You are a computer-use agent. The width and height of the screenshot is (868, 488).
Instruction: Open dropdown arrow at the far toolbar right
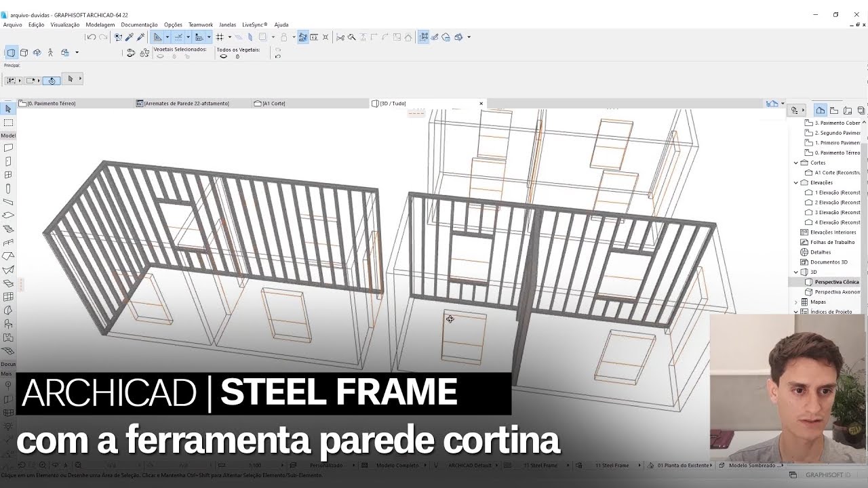[469, 37]
